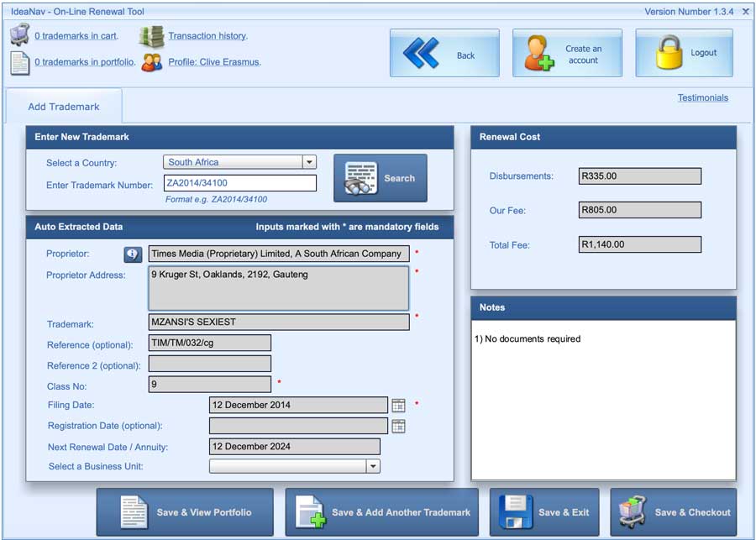
Task: Click the Notes panel header
Action: [603, 307]
